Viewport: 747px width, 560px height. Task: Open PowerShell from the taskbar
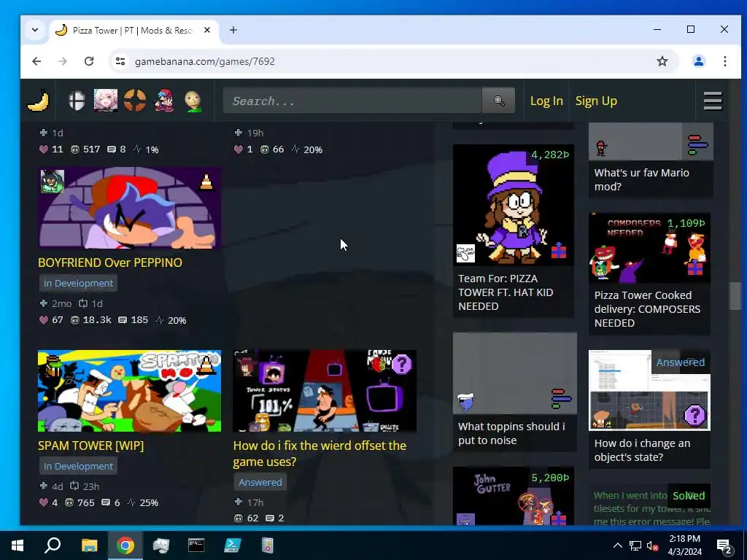pos(232,545)
